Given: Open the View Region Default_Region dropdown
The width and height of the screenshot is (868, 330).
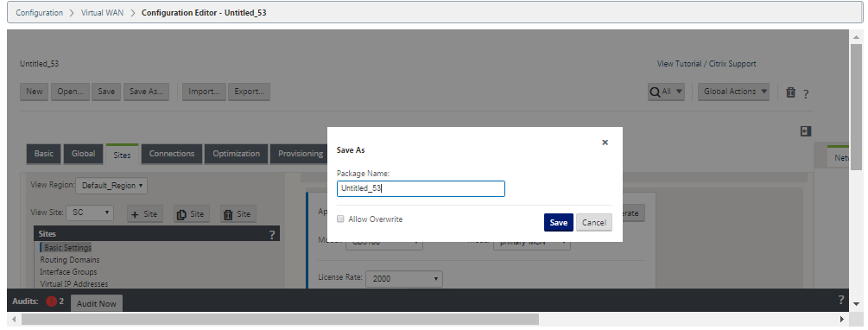Looking at the screenshot, I should (111, 186).
